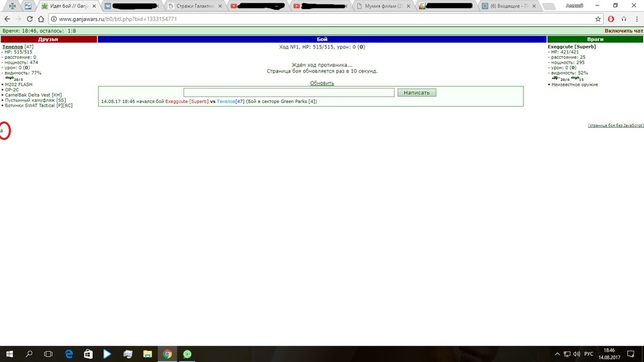Viewport: 644px width, 362px height.
Task: Reload the page with the refresh icon
Action: tap(30, 19)
